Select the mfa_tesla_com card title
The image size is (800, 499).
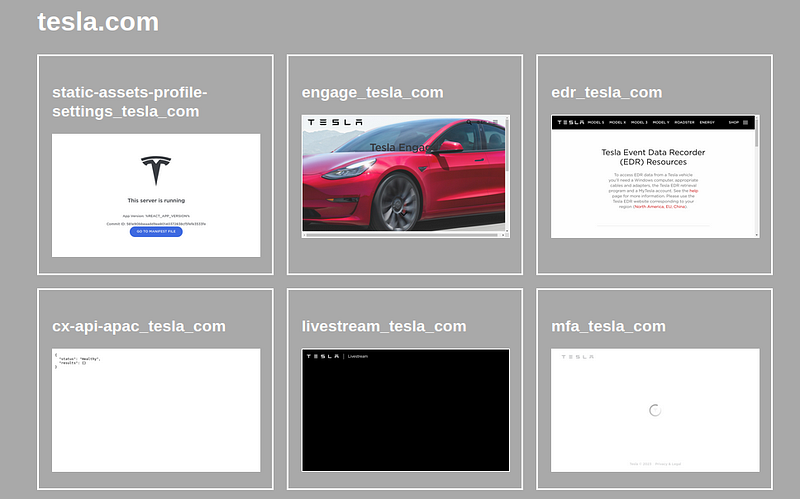coord(608,326)
